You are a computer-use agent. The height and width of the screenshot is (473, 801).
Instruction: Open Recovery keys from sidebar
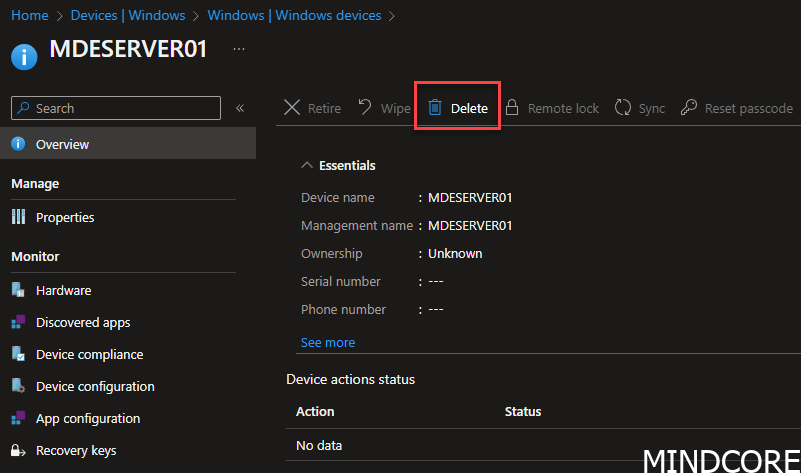pos(76,451)
